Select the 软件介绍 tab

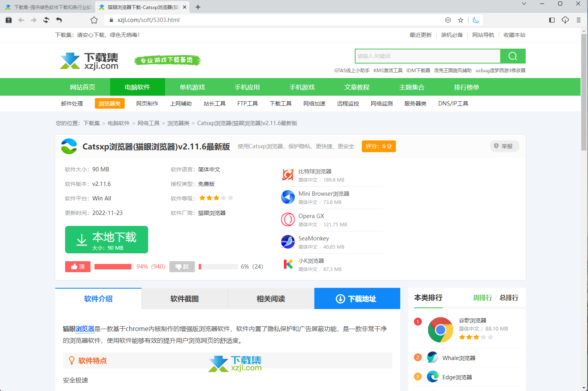pyautogui.click(x=98, y=299)
